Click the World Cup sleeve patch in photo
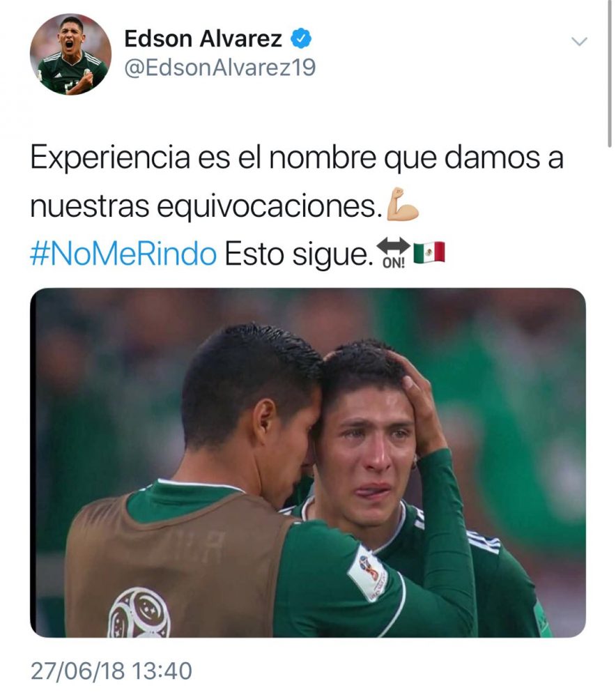Image resolution: width=616 pixels, height=697 pixels. pos(367,572)
